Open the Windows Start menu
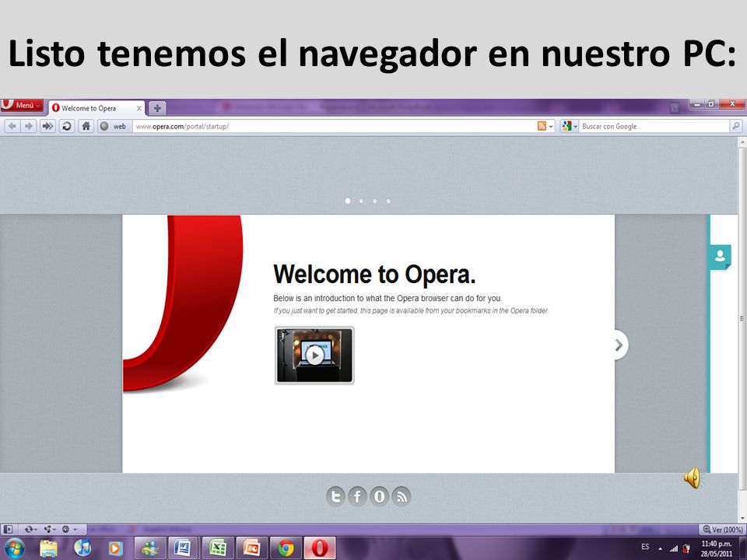The image size is (747, 560). click(14, 548)
